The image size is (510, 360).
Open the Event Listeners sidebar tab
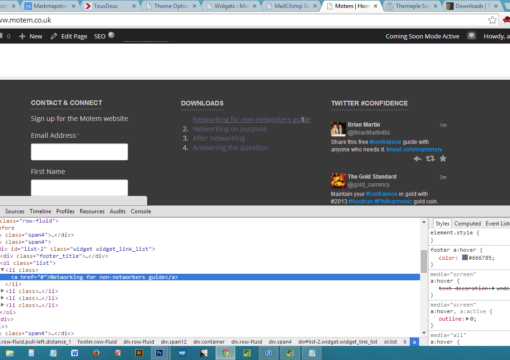pyautogui.click(x=497, y=223)
